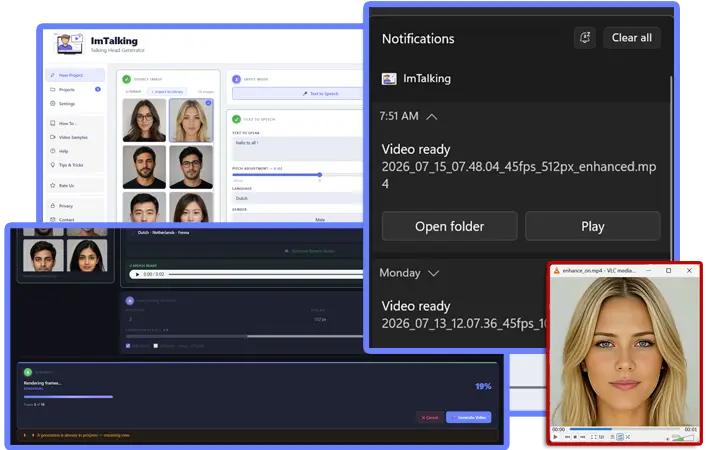Click the Generate Video button
The image size is (706, 450).
pyautogui.click(x=468, y=418)
